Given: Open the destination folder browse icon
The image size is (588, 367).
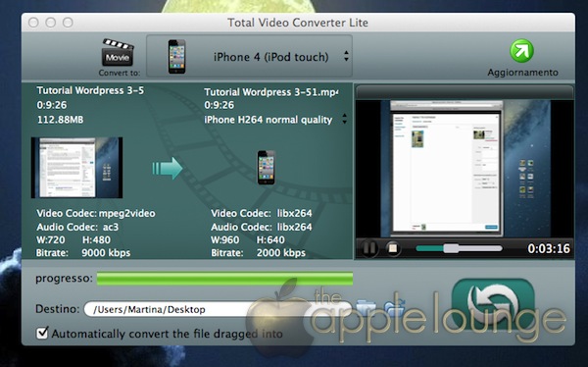Looking at the screenshot, I should pos(366,308).
